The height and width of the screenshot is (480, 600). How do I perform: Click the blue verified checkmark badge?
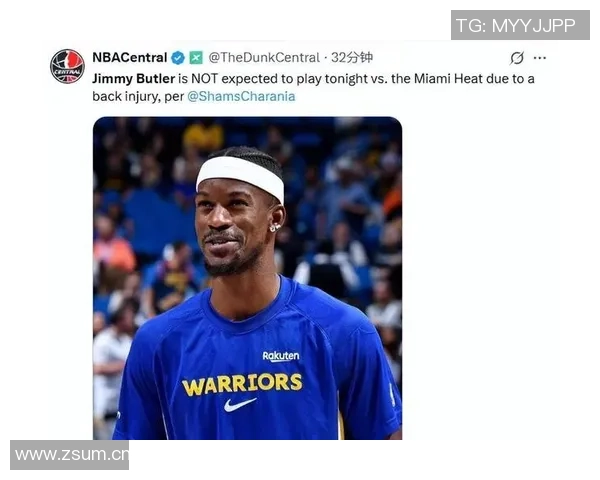click(x=178, y=58)
